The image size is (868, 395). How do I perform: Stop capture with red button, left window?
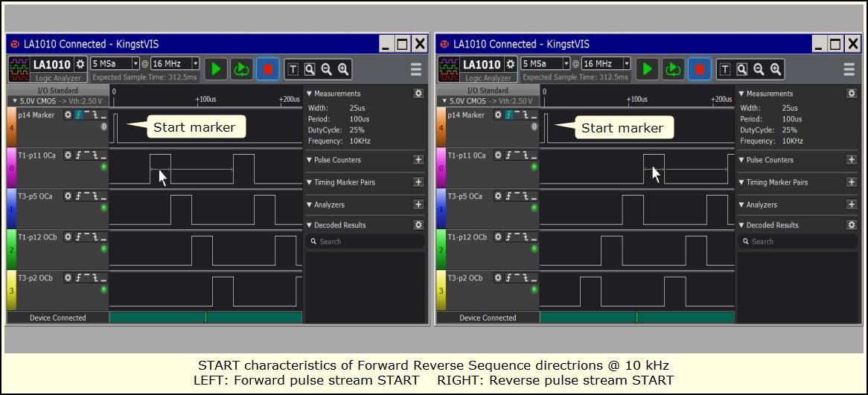[x=268, y=69]
